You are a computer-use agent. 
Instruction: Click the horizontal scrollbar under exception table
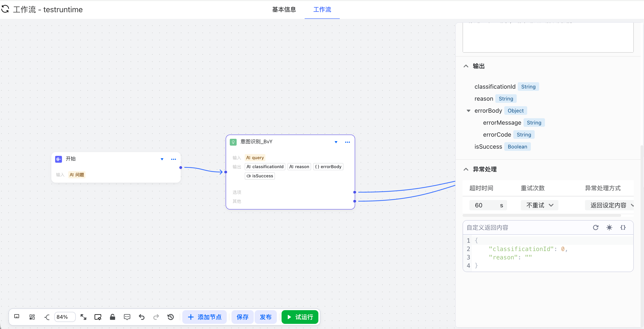(541, 215)
